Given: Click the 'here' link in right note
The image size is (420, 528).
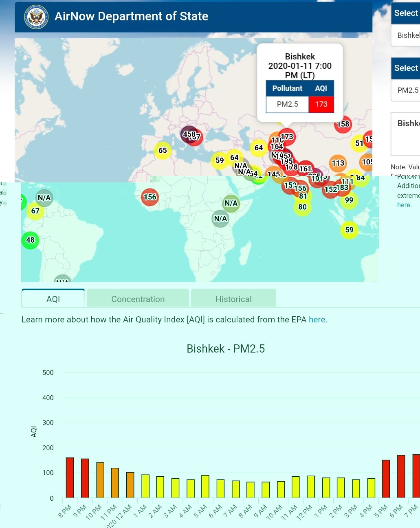Looking at the screenshot, I should (404, 205).
